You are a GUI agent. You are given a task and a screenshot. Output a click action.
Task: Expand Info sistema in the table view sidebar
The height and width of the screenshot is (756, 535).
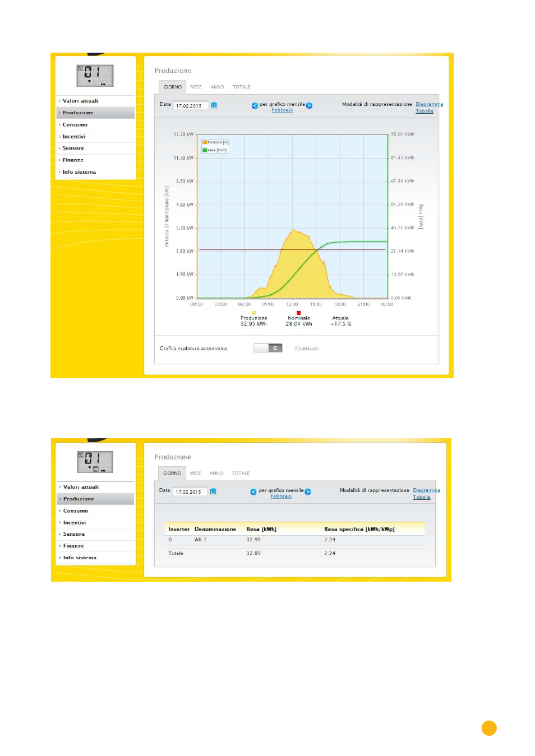click(80, 558)
